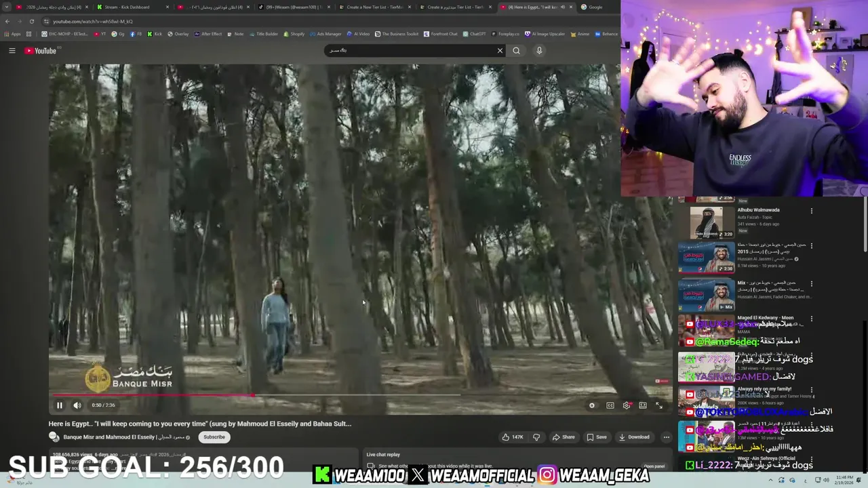The width and height of the screenshot is (868, 488).
Task: Open the ChatGPT bookmark
Action: [x=475, y=34]
